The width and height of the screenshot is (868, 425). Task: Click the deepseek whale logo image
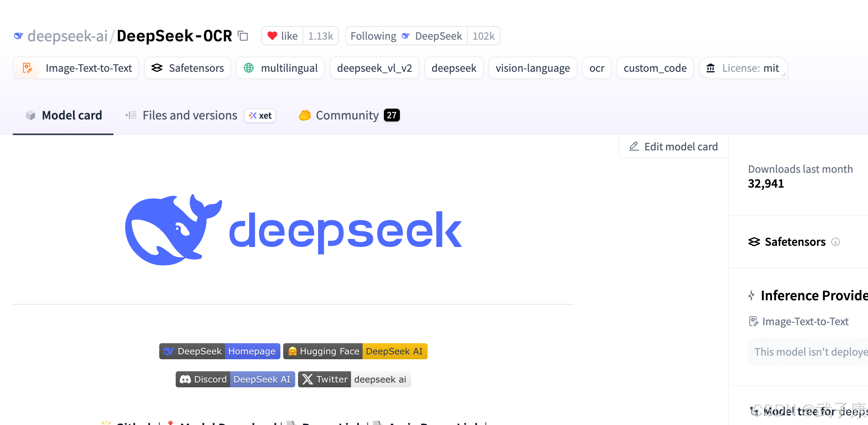coord(294,230)
